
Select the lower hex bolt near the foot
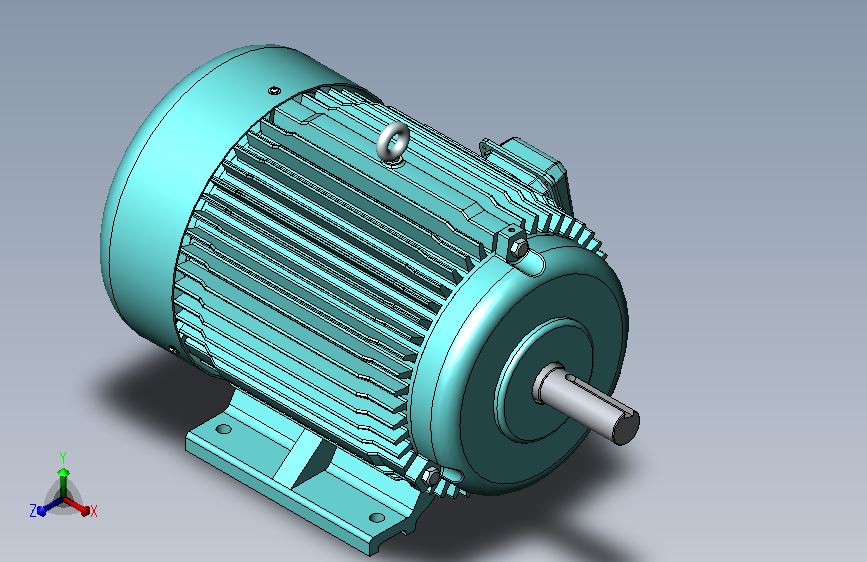pos(431,476)
